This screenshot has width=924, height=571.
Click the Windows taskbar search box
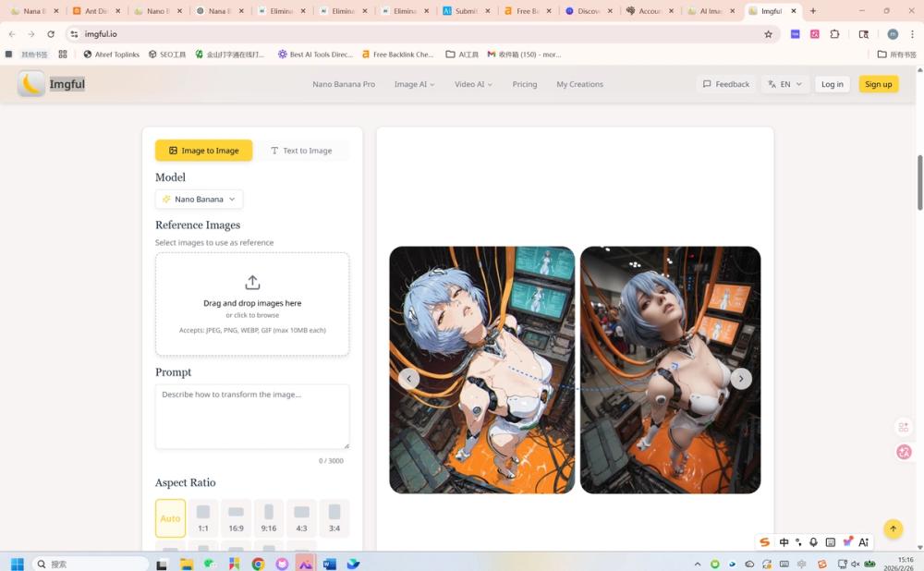(x=91, y=564)
